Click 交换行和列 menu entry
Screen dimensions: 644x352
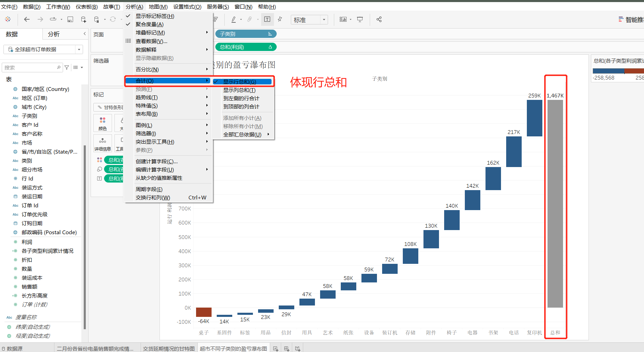(x=168, y=197)
